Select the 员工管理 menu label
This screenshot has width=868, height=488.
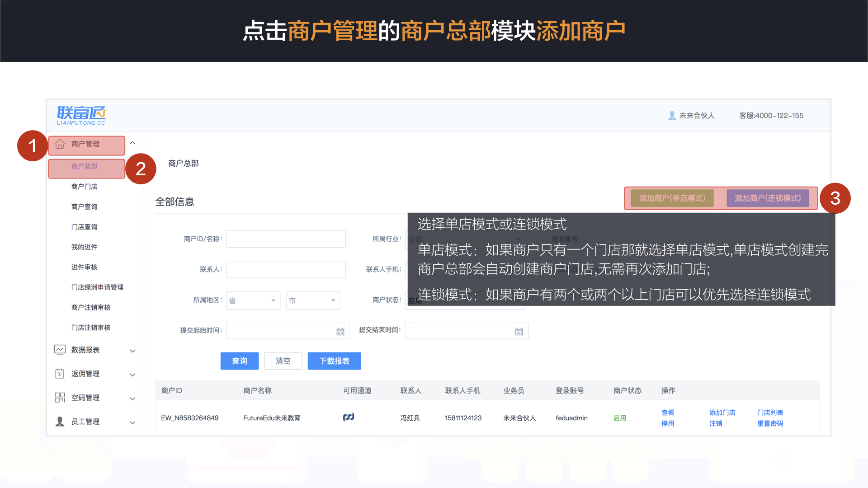pyautogui.click(x=85, y=422)
